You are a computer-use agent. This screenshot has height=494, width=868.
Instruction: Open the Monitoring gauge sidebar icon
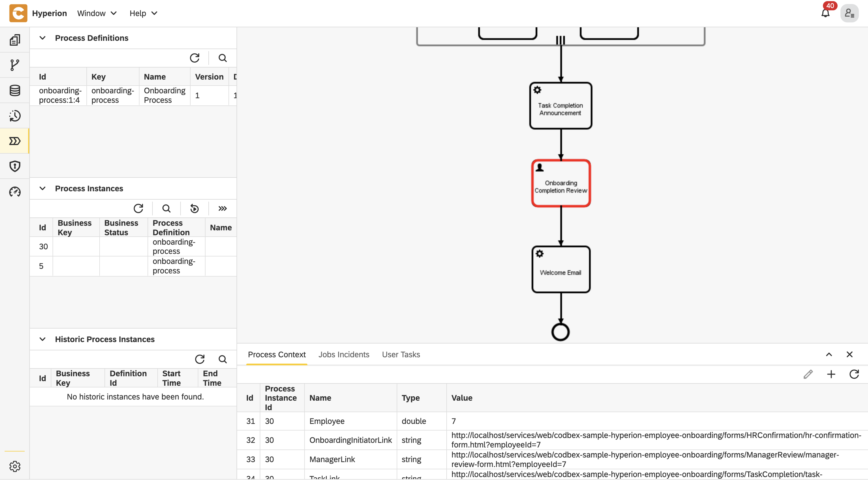(15, 192)
